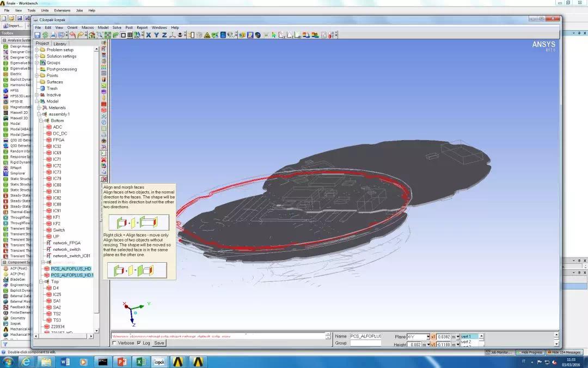Orient the view along the X axis

point(149,35)
